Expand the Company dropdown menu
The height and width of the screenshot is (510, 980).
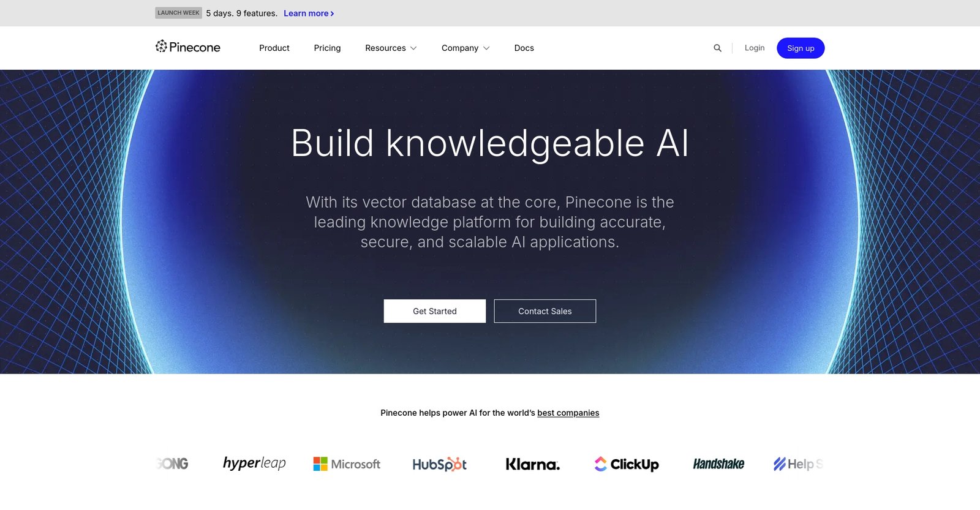[465, 48]
